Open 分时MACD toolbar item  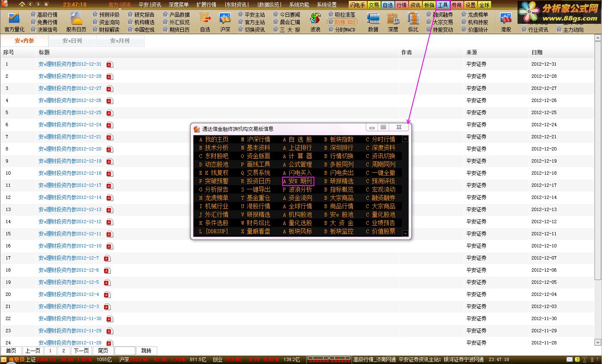tap(342, 30)
